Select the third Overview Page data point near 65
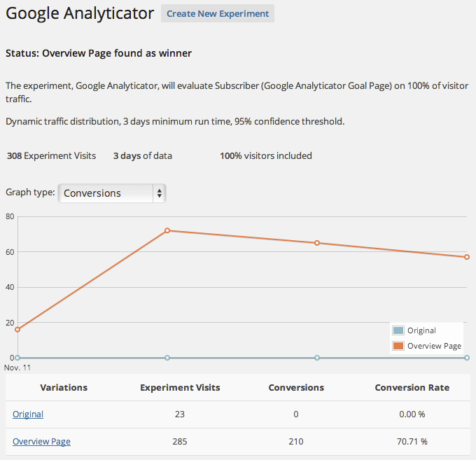Screen dimensions: 476x460 tap(317, 243)
